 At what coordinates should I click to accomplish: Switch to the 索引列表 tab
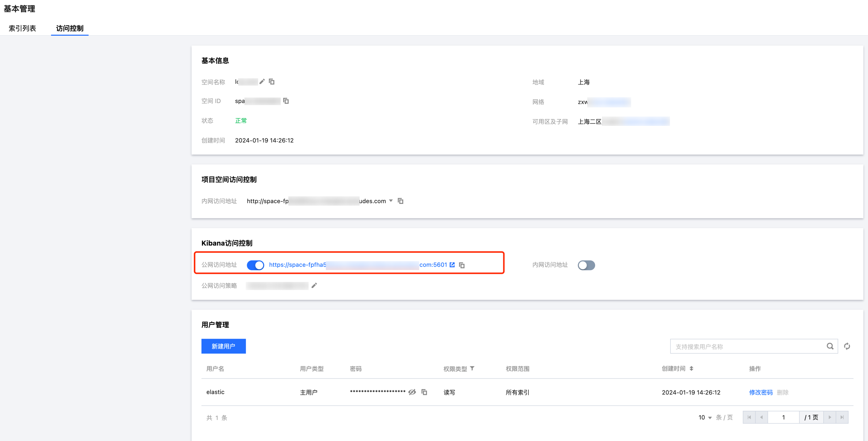[22, 28]
